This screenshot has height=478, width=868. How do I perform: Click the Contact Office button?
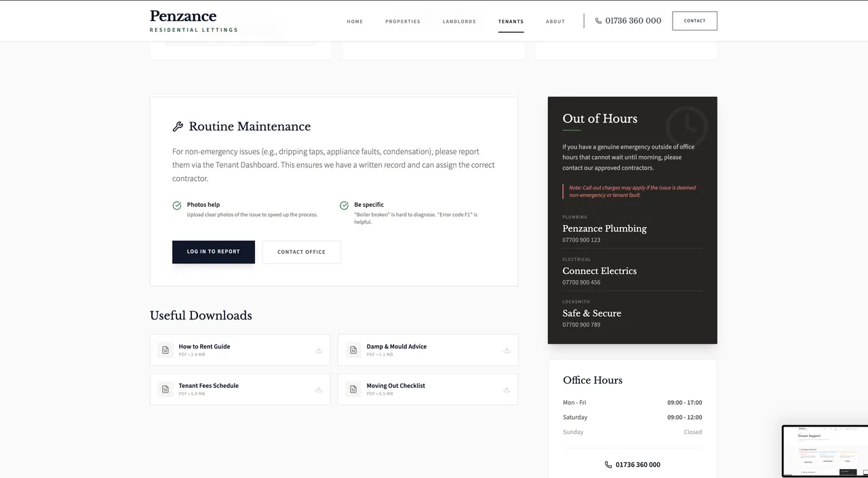point(301,252)
